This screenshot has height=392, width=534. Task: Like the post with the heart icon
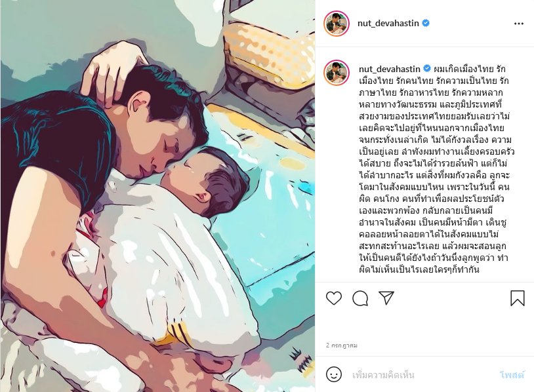(x=334, y=298)
